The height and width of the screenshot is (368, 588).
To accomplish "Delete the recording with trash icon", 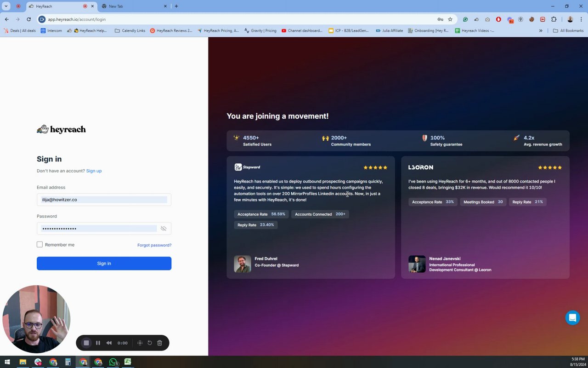I will pos(159,343).
